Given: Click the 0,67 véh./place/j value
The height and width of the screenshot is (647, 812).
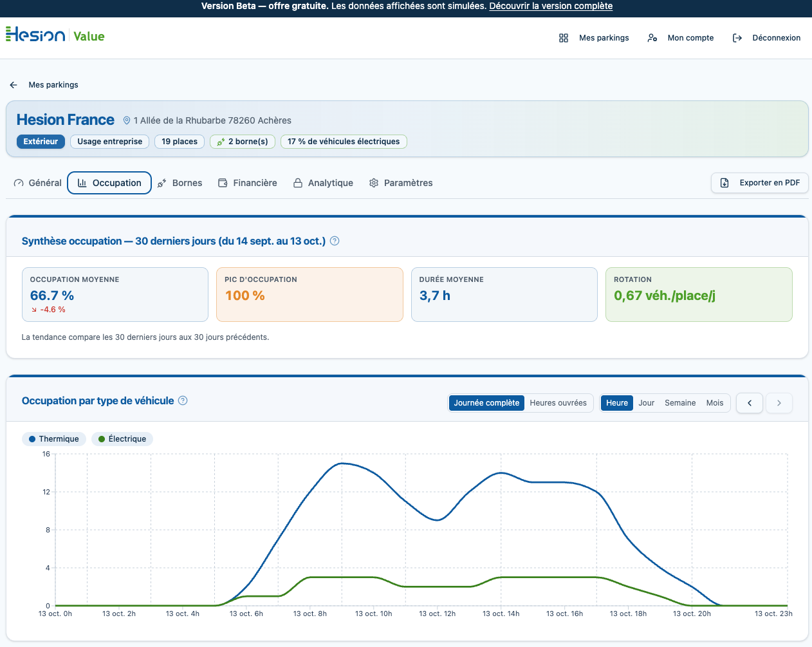Looking at the screenshot, I should (665, 295).
